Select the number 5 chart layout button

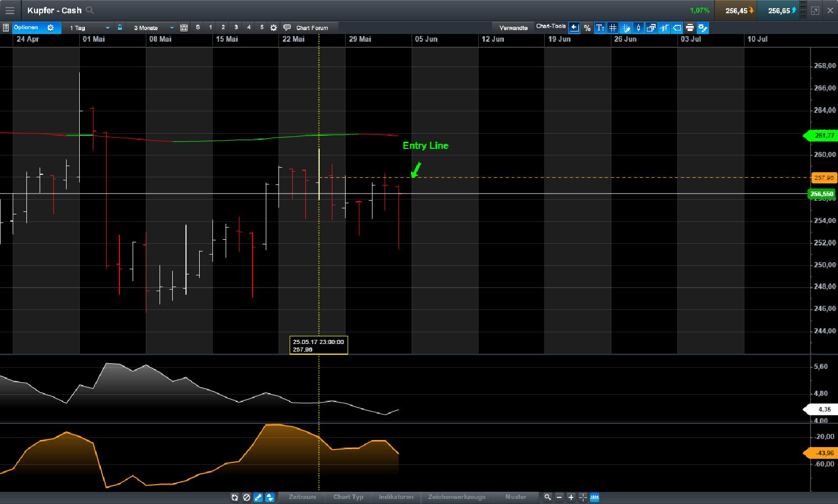pyautogui.click(x=262, y=27)
